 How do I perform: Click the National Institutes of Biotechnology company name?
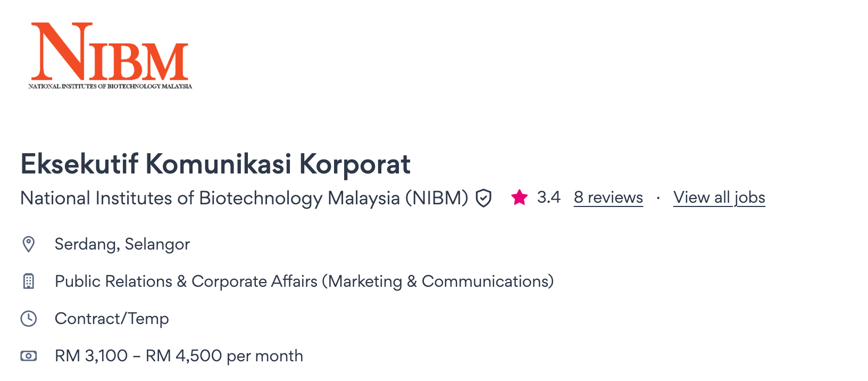[x=244, y=198]
